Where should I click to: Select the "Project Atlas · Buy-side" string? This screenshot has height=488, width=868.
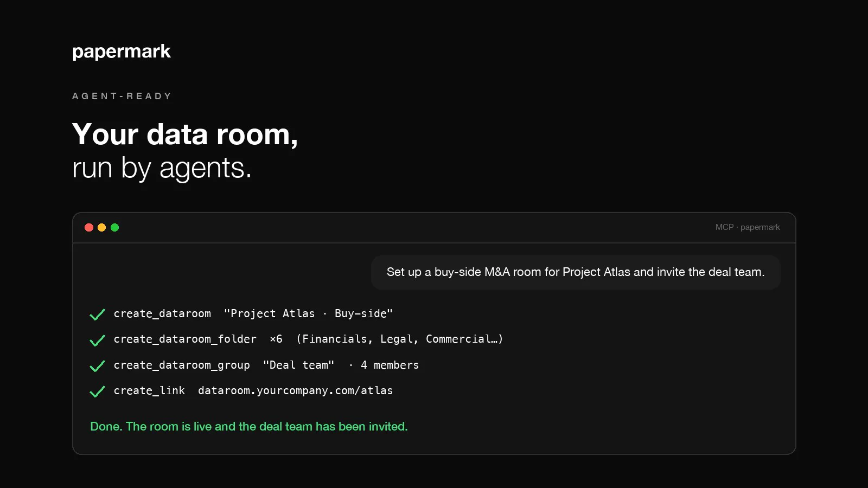pyautogui.click(x=308, y=313)
